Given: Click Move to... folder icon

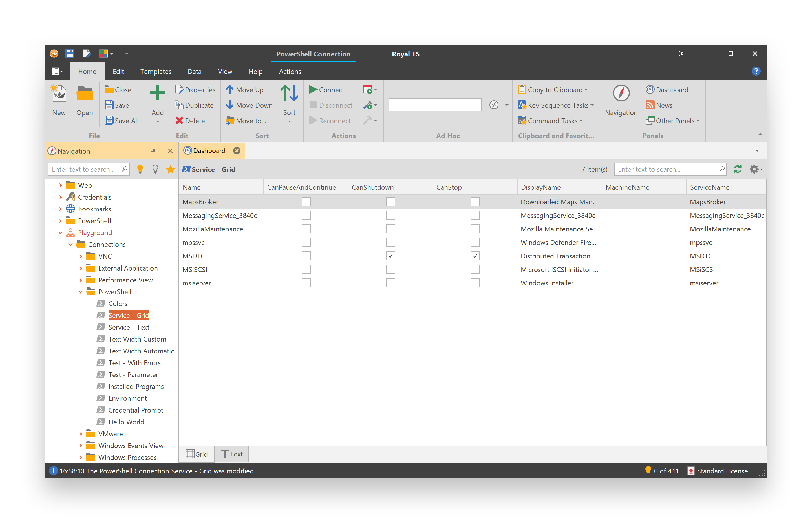Looking at the screenshot, I should pyautogui.click(x=230, y=121).
